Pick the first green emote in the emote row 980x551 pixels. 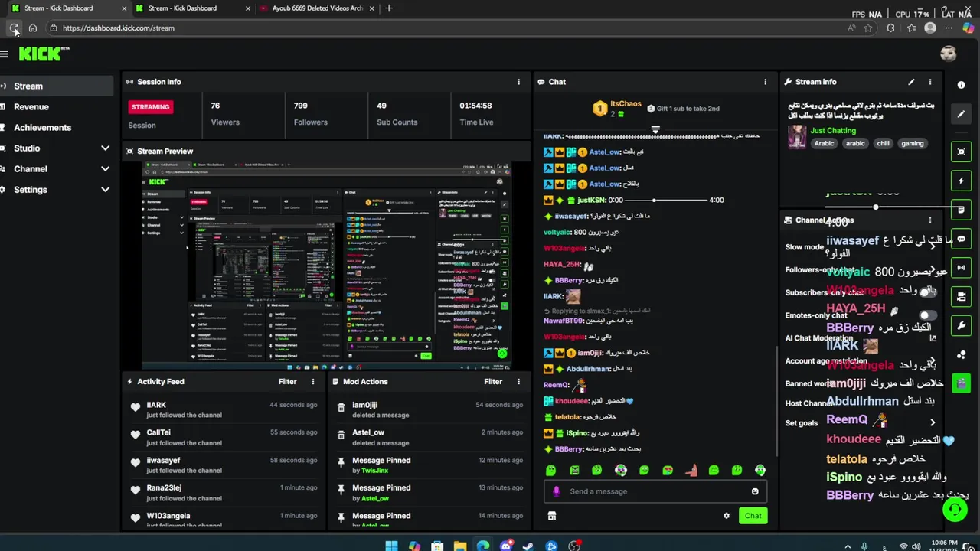tap(550, 470)
